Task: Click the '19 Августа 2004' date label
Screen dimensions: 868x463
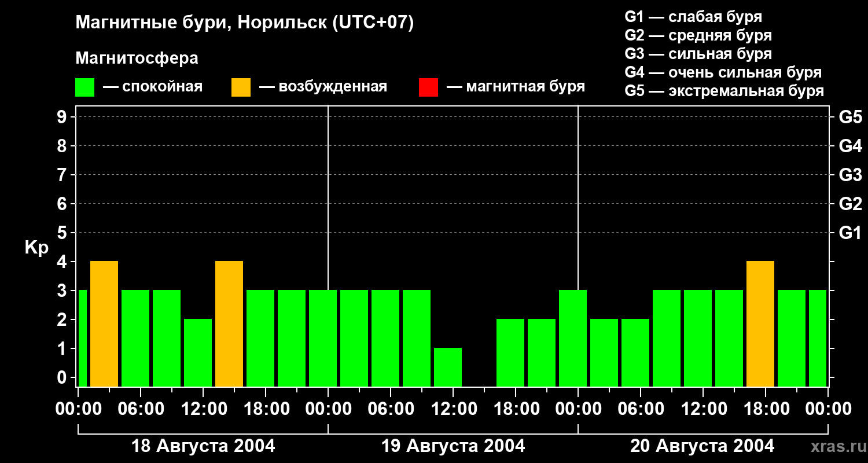Action: (x=453, y=446)
